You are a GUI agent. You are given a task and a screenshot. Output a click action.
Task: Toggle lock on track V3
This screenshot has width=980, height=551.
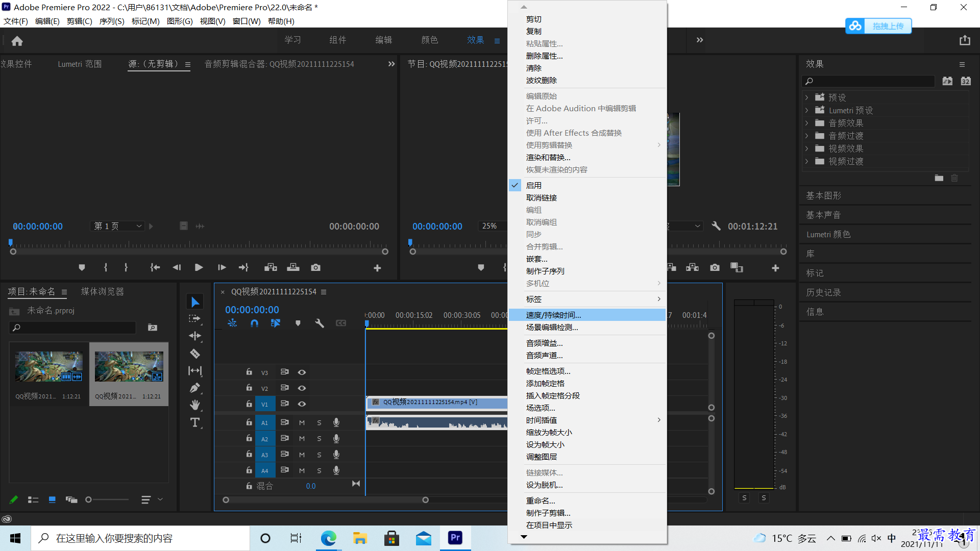(x=249, y=372)
